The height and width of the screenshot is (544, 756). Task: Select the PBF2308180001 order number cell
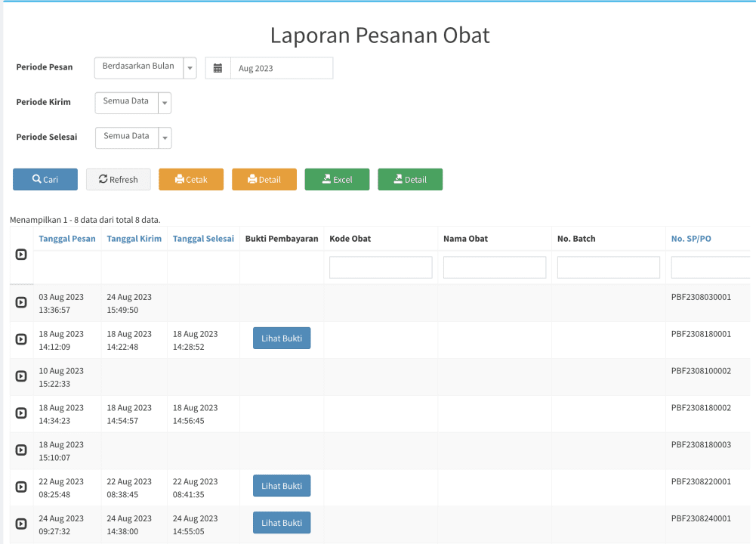tap(701, 334)
